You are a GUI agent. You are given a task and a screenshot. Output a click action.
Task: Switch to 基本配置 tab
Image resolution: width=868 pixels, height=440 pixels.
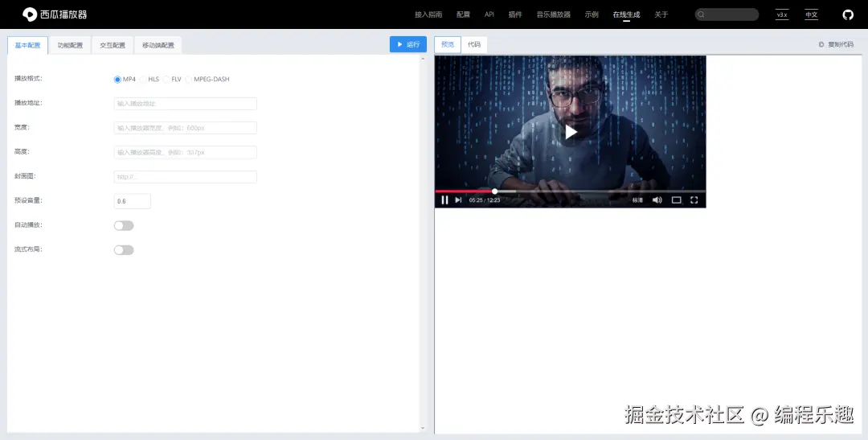pos(27,45)
